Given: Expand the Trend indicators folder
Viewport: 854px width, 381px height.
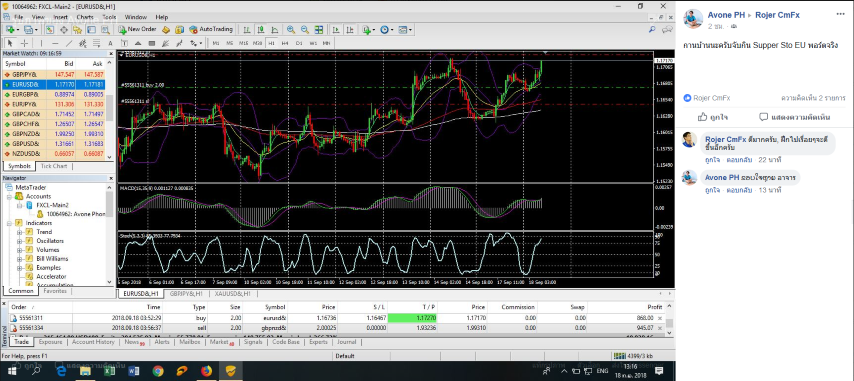Looking at the screenshot, I should click(x=20, y=232).
